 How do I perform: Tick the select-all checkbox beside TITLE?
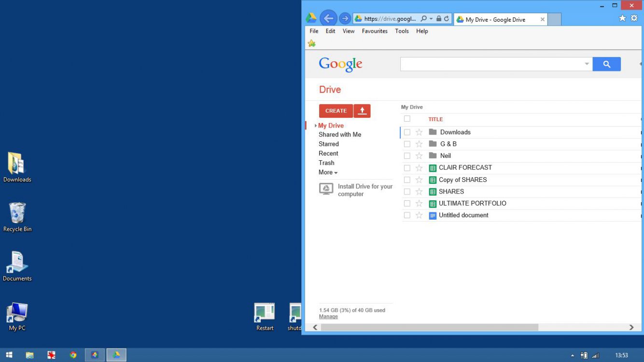point(407,119)
